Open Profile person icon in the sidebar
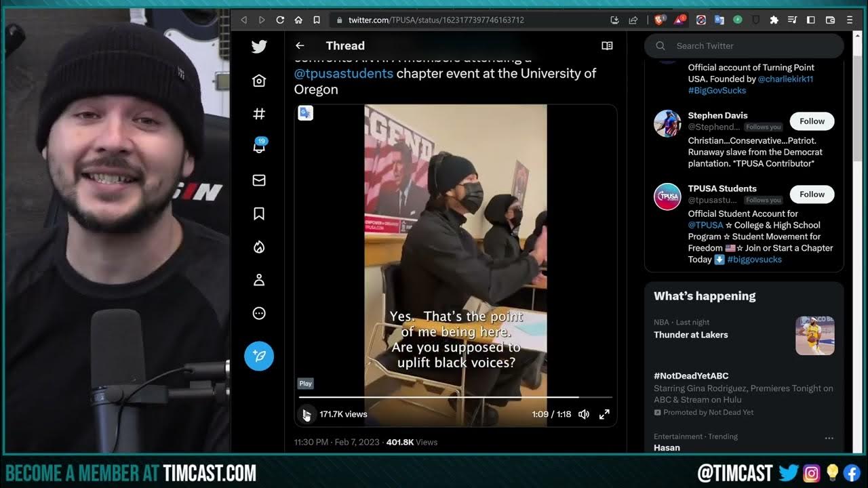This screenshot has height=488, width=868. 259,280
